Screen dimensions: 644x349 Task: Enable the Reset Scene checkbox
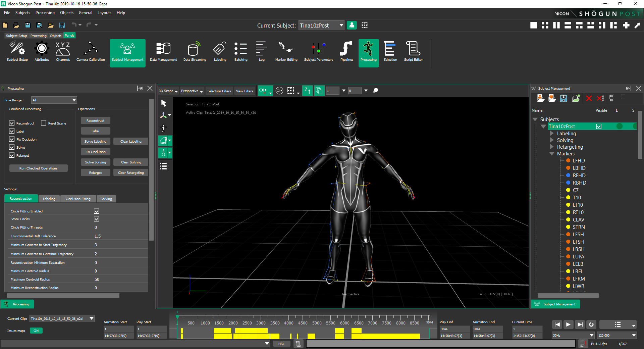(44, 123)
